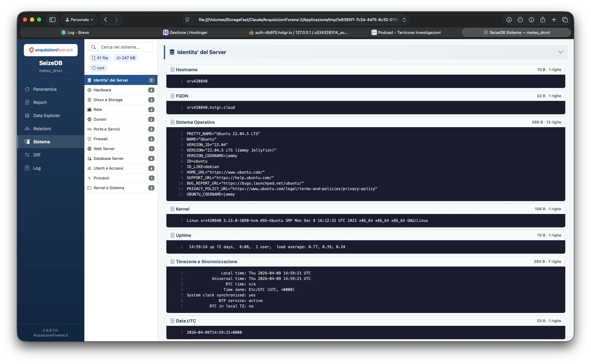Open the Database Server category
The image size is (591, 364).
[x=109, y=158]
